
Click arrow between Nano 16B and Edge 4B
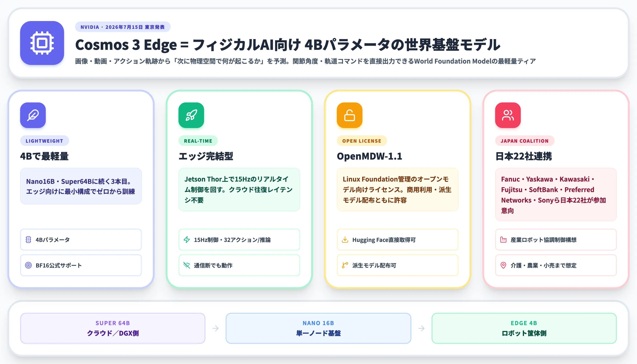[x=421, y=328]
